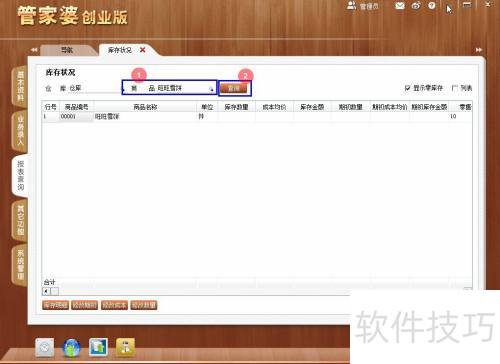This screenshot has width=500, height=364.
Task: Click the 商品编号 column header
Action: tap(76, 107)
